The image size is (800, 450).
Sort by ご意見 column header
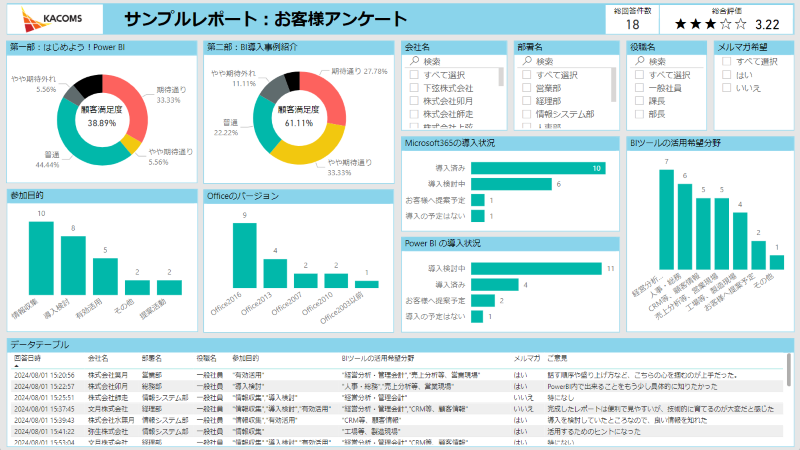[x=557, y=359]
